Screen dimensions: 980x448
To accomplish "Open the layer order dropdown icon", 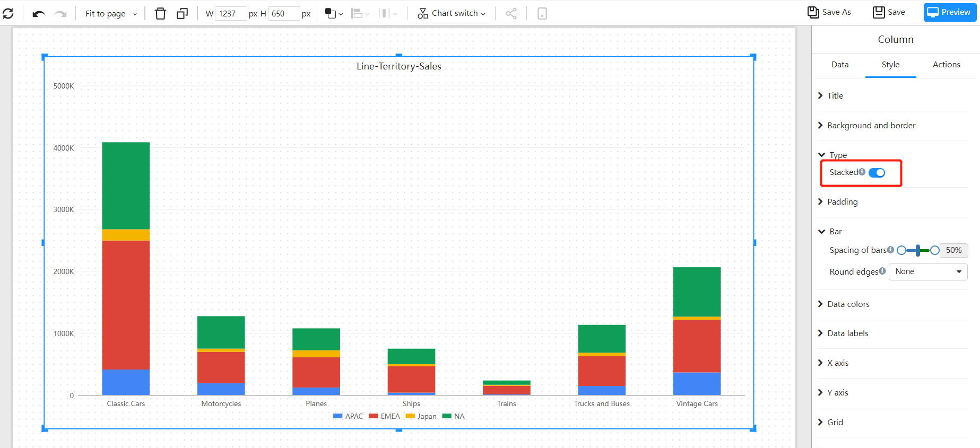I will pos(334,13).
